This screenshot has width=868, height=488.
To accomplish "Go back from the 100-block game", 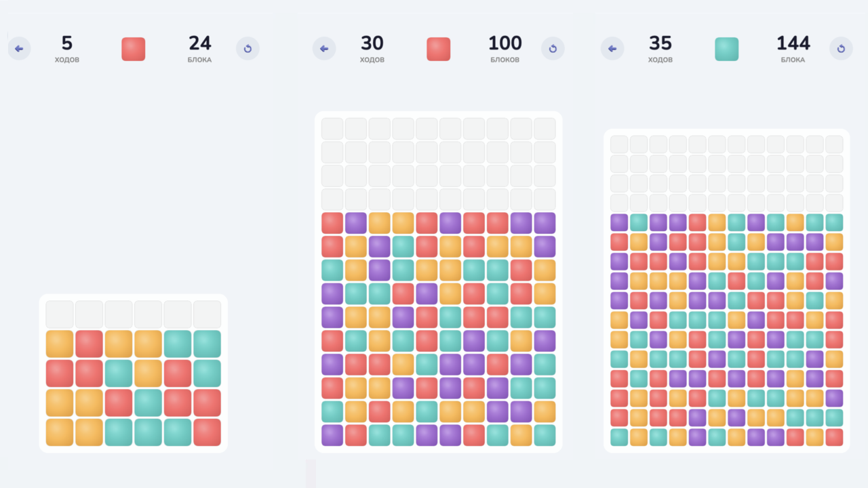I will point(324,49).
